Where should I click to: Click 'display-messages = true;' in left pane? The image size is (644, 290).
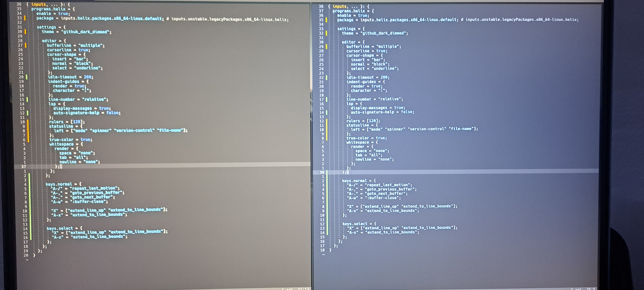(x=82, y=108)
